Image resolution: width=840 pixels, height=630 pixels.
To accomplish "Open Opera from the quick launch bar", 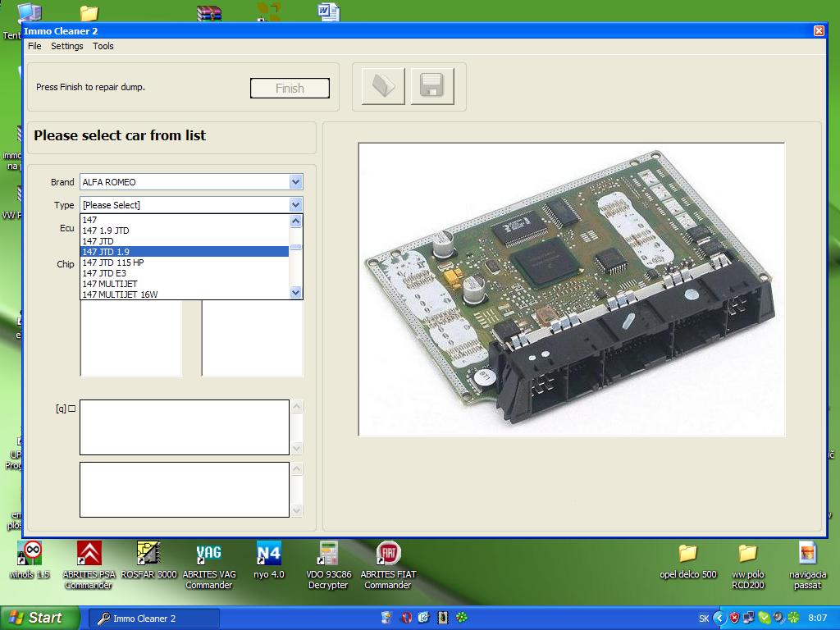I will (405, 618).
